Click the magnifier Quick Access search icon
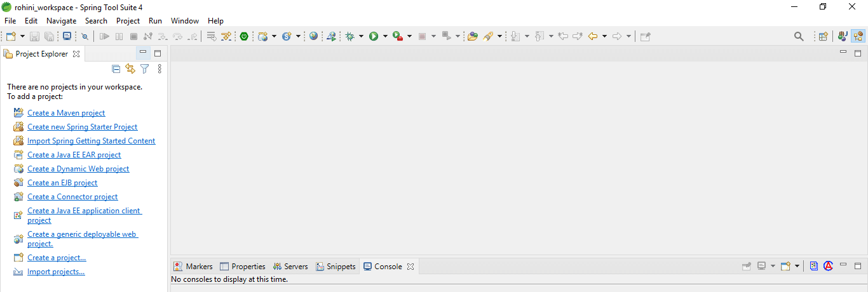Screen dimensions: 868x292 click(799, 37)
